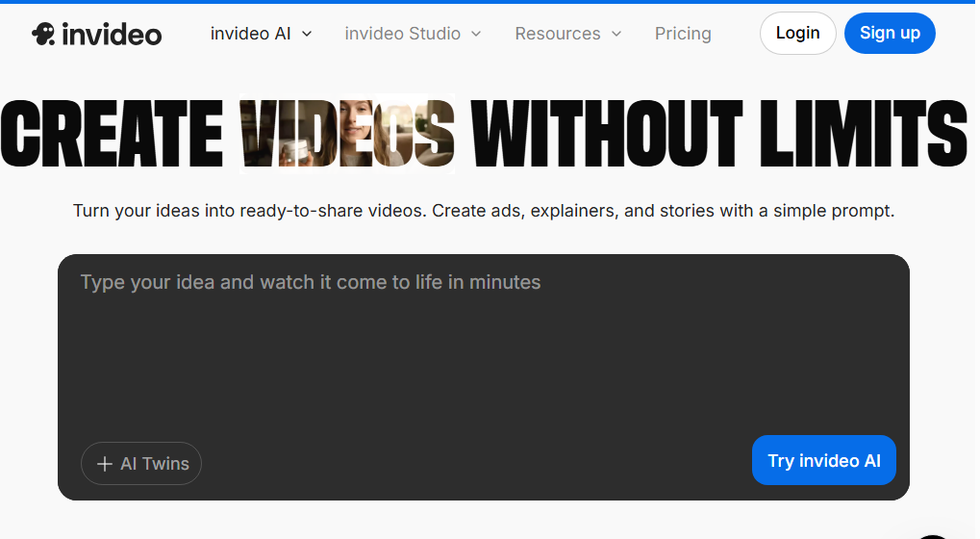The image size is (980, 539).
Task: Click the video-filled VIDEOS word in headline
Action: [347, 133]
